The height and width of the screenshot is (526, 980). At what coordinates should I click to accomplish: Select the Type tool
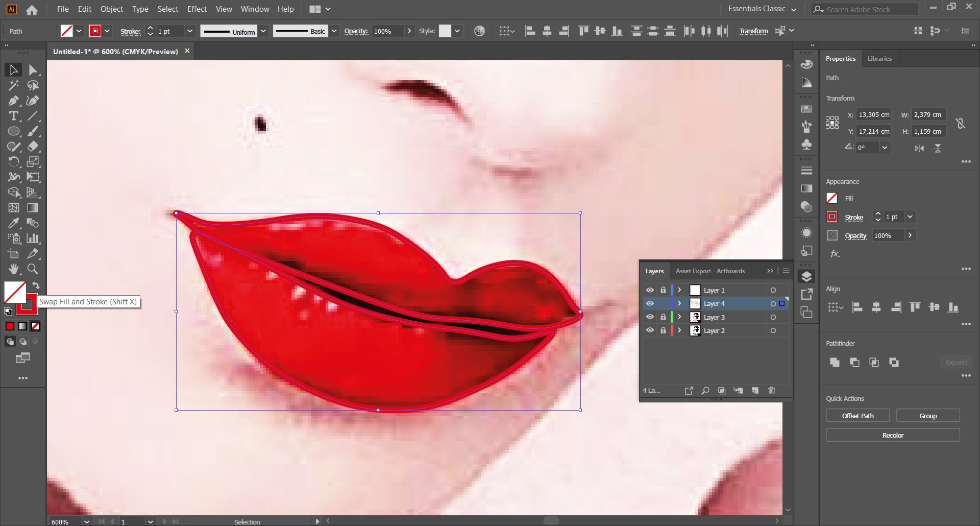click(13, 116)
